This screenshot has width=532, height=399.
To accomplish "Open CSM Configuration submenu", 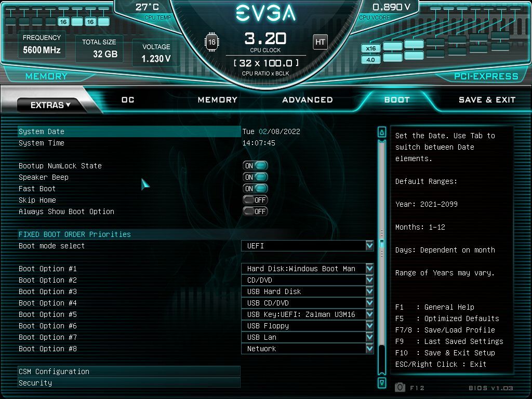I will pos(129,371).
